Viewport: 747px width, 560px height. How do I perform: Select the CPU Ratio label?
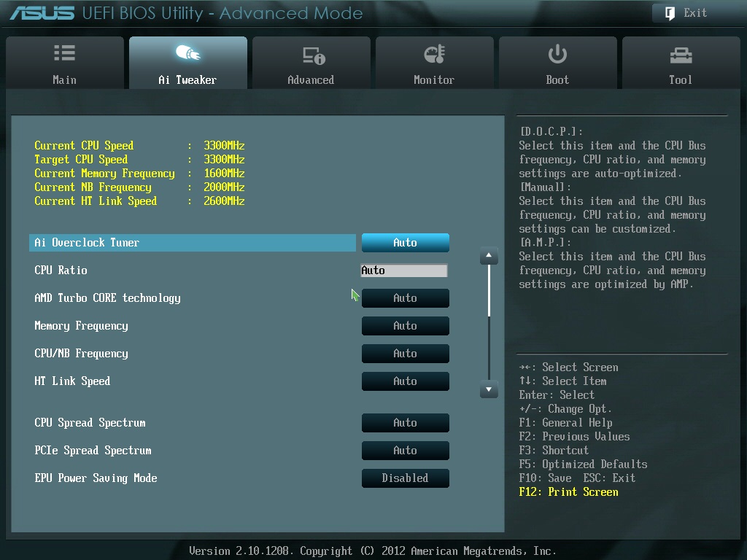61,270
